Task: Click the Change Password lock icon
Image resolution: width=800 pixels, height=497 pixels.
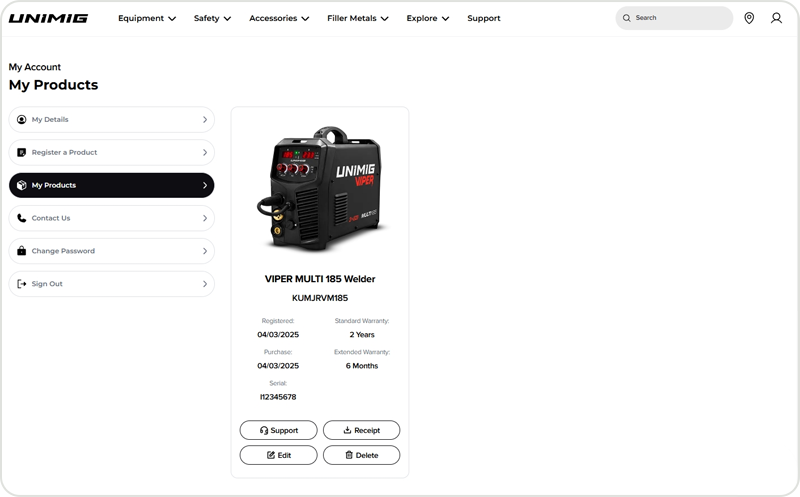Action: pos(22,251)
